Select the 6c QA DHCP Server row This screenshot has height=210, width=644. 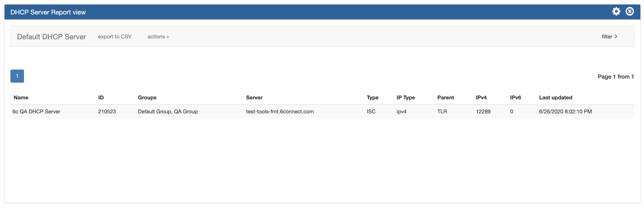[36, 112]
